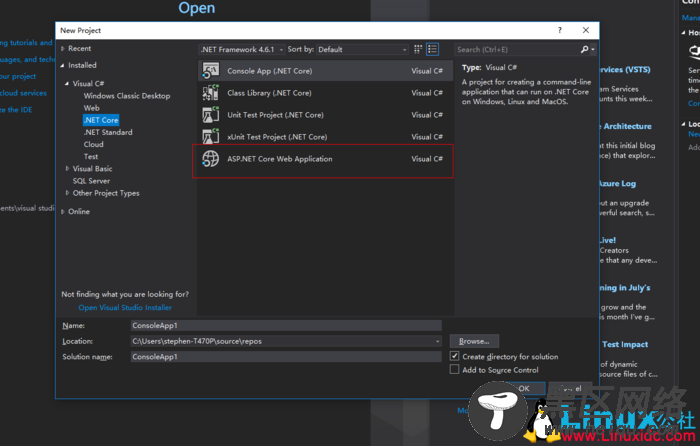Click in the Solution name field
Screen dimensions: 700x446
click(286, 357)
